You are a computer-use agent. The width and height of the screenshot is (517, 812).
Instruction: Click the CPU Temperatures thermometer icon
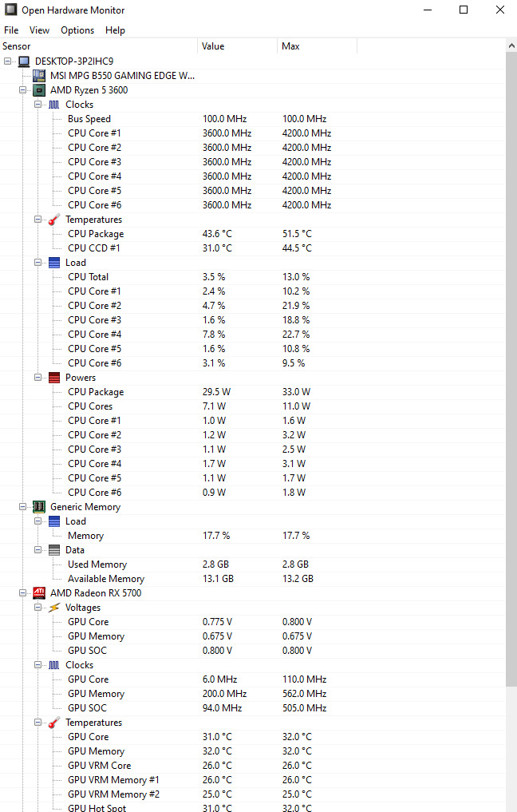click(53, 220)
